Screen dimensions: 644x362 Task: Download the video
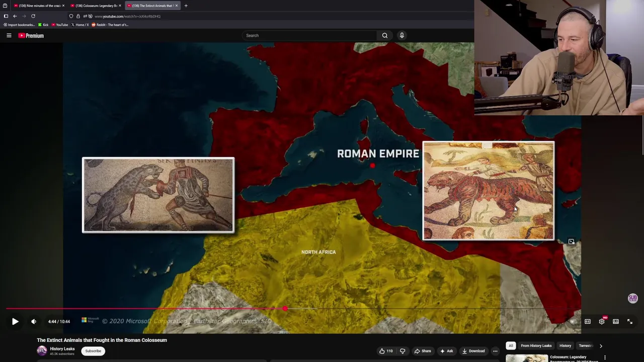(473, 351)
